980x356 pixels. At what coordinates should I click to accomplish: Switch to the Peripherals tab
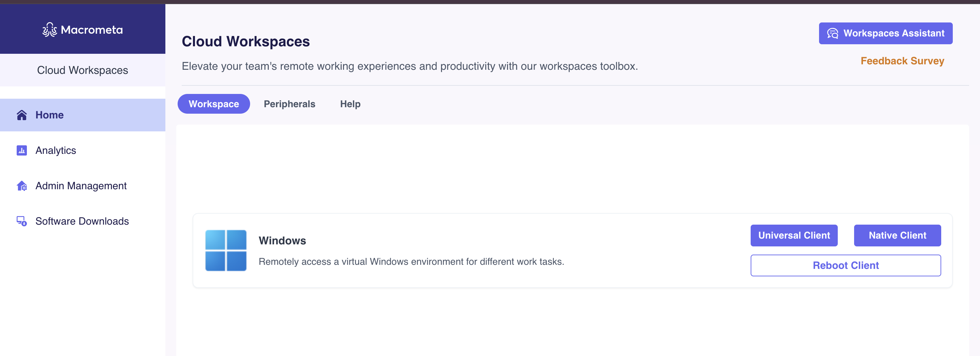(x=290, y=103)
